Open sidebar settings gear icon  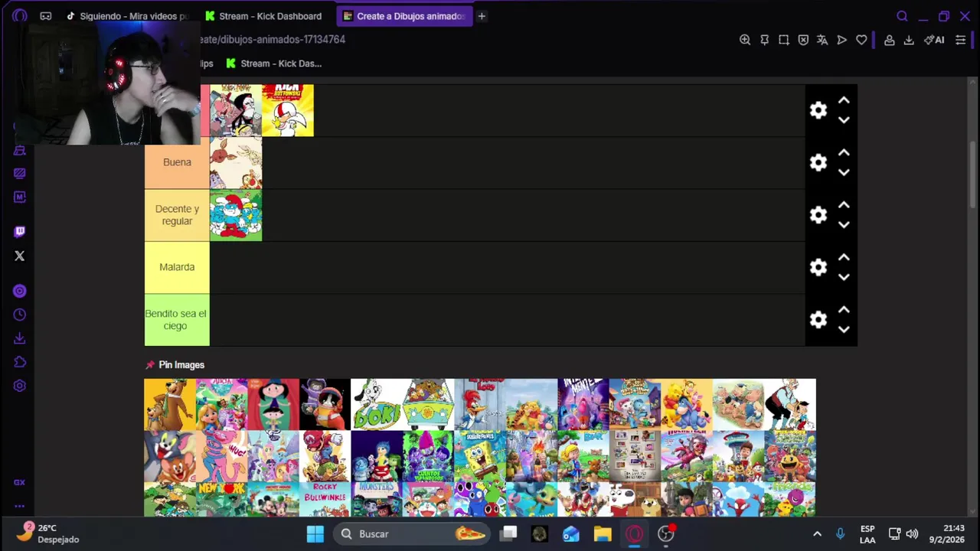click(20, 386)
